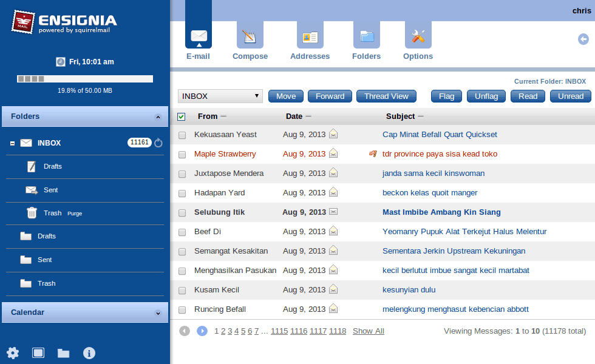Open the bottom folder icon in sidebar

[x=63, y=352]
